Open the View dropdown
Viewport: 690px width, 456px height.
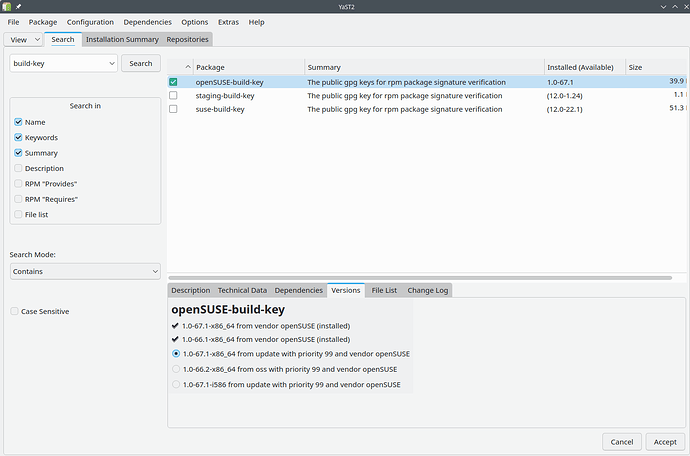[x=23, y=40]
